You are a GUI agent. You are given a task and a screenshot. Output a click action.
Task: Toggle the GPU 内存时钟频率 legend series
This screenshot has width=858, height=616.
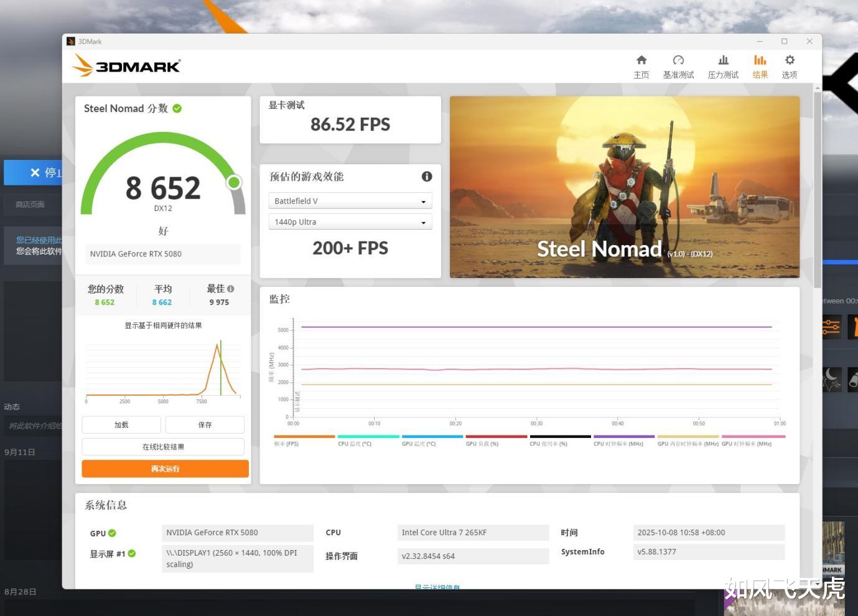688,440
